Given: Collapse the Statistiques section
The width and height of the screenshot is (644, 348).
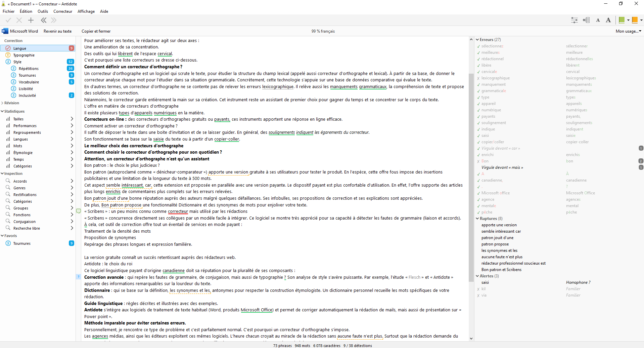Looking at the screenshot, I should click(2, 111).
